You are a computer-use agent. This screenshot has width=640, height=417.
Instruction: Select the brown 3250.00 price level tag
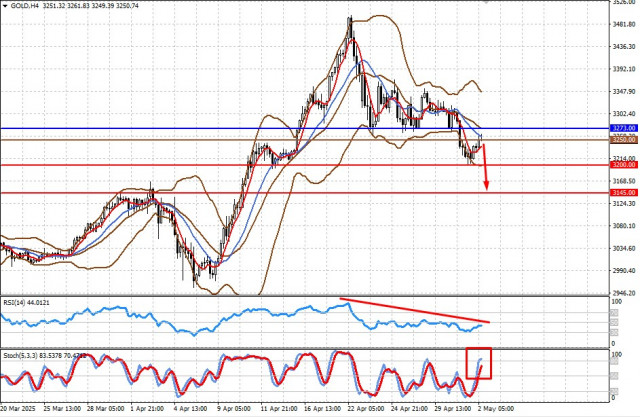coord(624,140)
